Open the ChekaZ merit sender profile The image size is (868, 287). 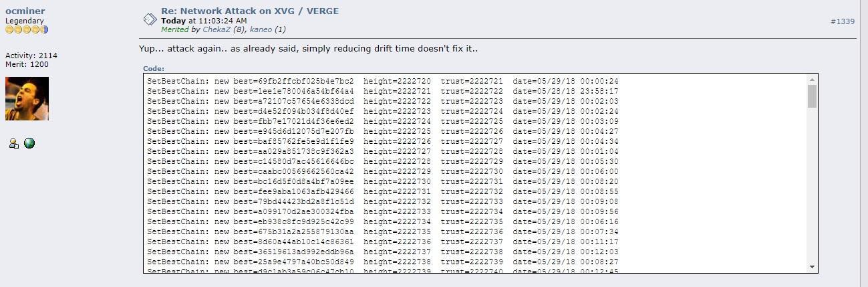pyautogui.click(x=216, y=29)
